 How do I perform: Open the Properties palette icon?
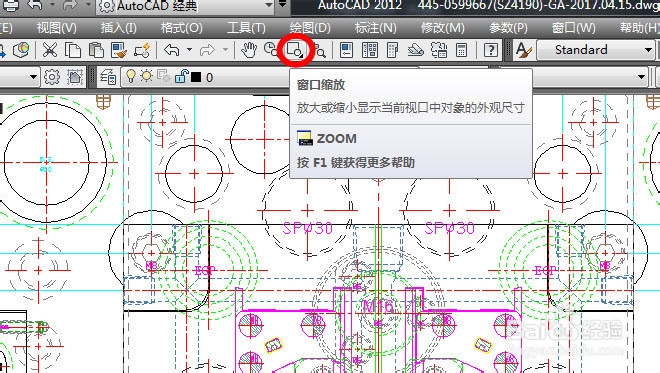click(x=346, y=50)
